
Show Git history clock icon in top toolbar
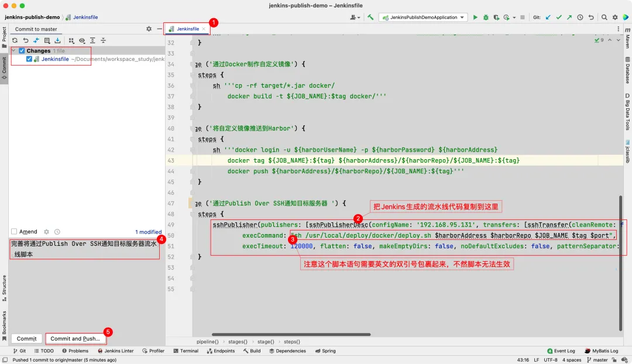(580, 18)
